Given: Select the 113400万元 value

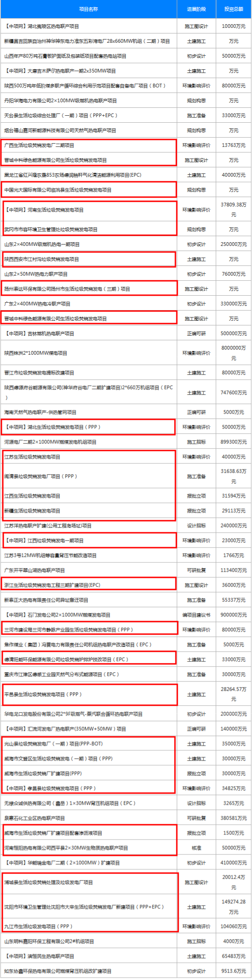Looking at the screenshot, I should (x=233, y=570).
